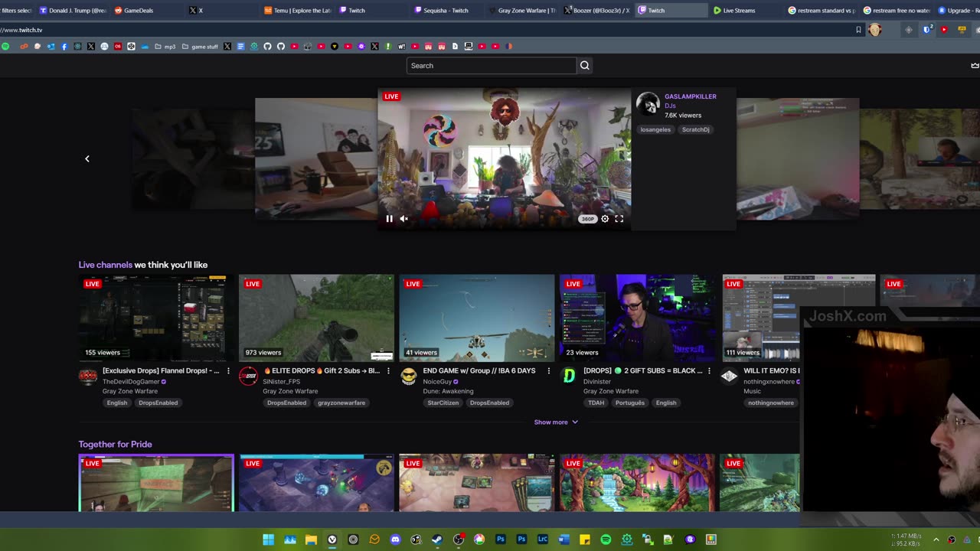Open Windows Start menu
Viewport: 980px width, 551px height.
coord(268,540)
